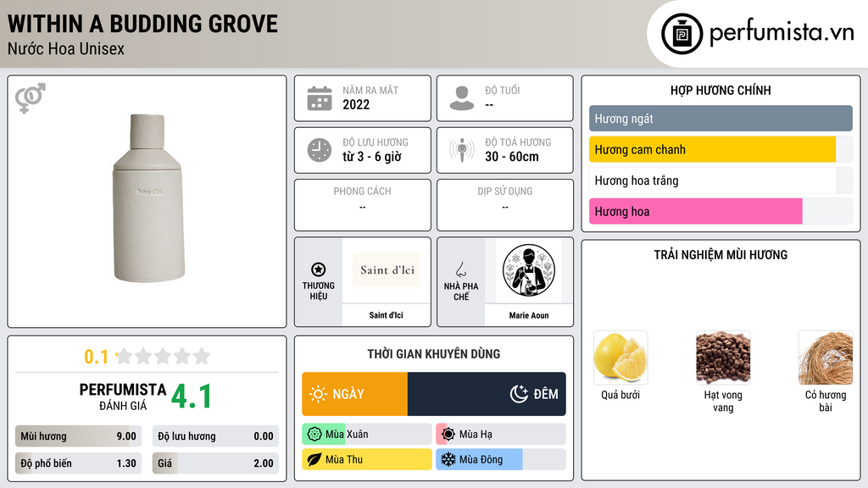This screenshot has height=488, width=868.
Task: Click the Độ tuổi age card
Action: [505, 98]
